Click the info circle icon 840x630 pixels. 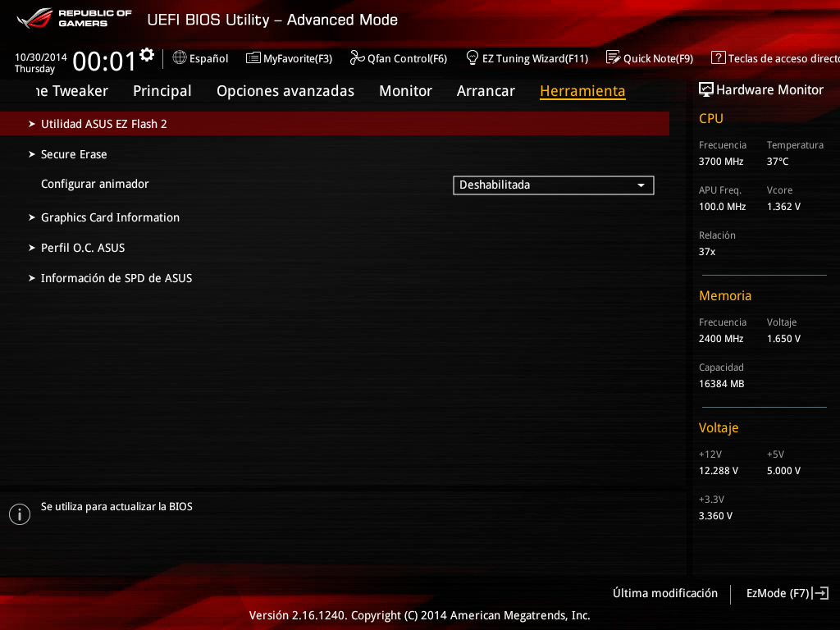[20, 514]
